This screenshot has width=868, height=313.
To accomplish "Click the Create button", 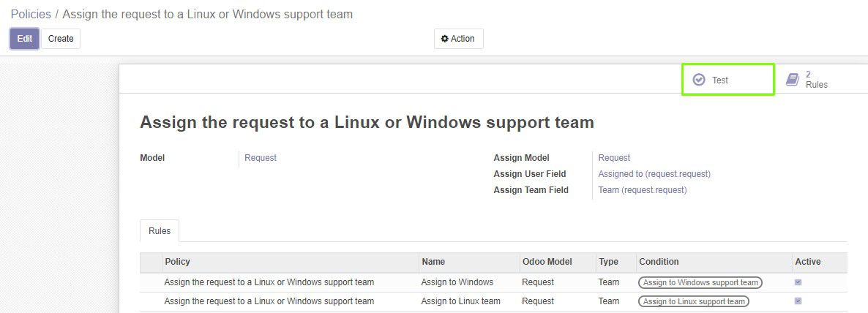I will click(61, 39).
